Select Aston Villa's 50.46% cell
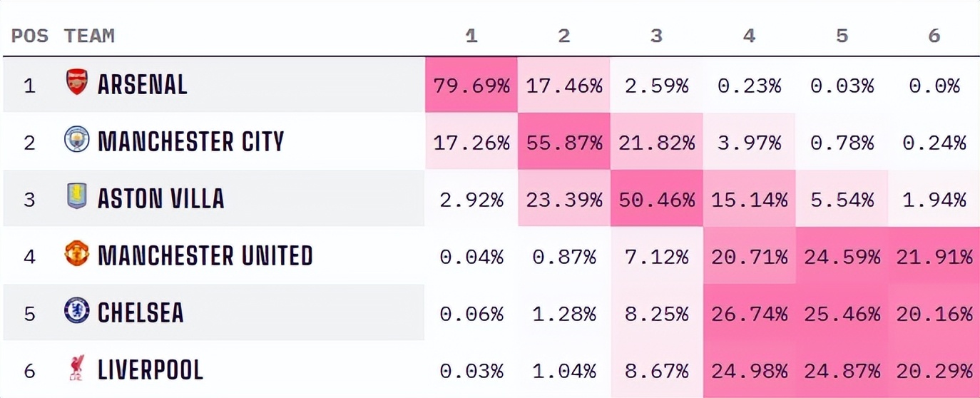 click(x=656, y=199)
